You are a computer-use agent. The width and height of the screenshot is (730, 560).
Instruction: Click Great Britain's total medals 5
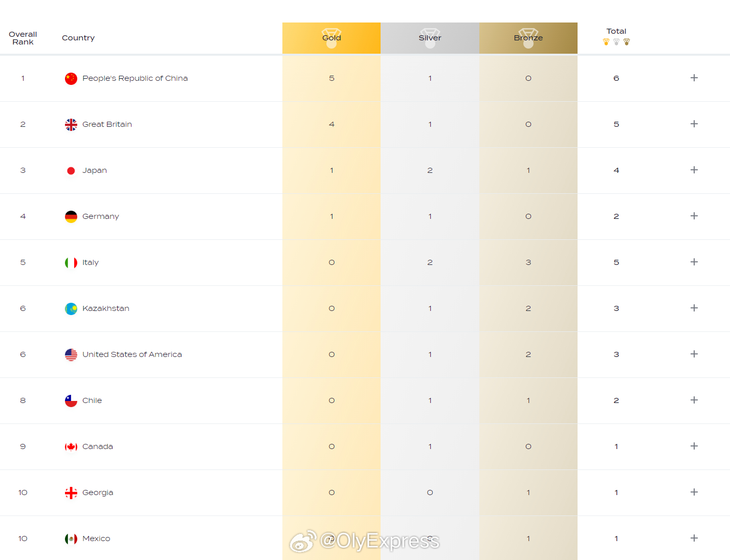616,124
